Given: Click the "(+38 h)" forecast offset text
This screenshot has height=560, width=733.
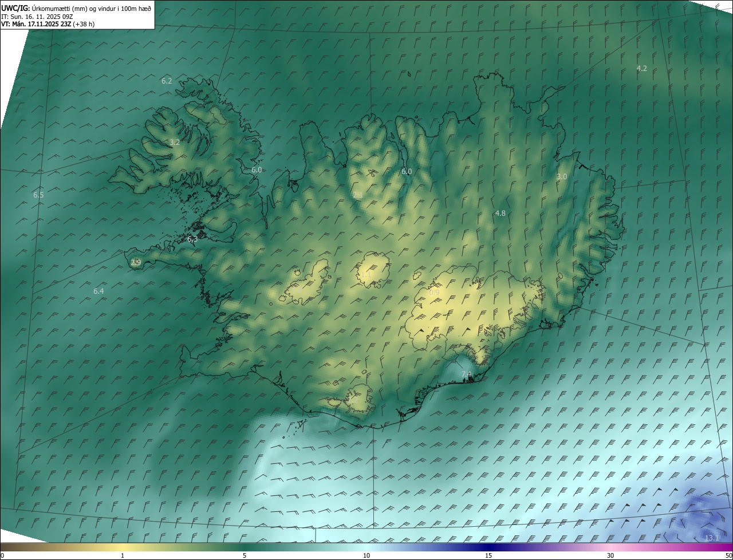Looking at the screenshot, I should click(84, 24).
